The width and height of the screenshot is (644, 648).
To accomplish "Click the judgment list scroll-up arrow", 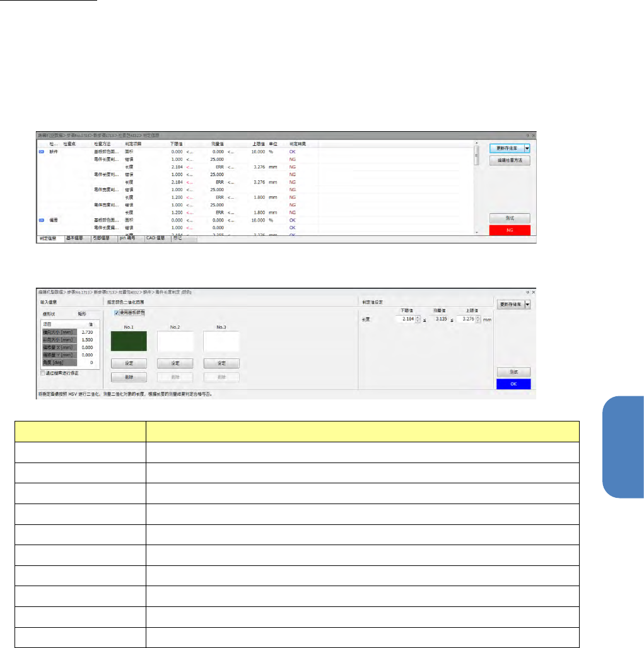I will click(x=476, y=143).
